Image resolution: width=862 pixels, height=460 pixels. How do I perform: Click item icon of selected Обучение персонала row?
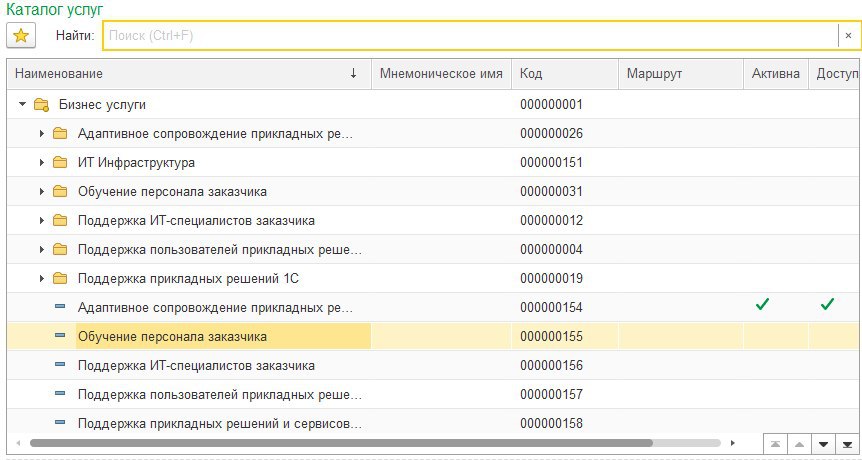pyautogui.click(x=60, y=335)
